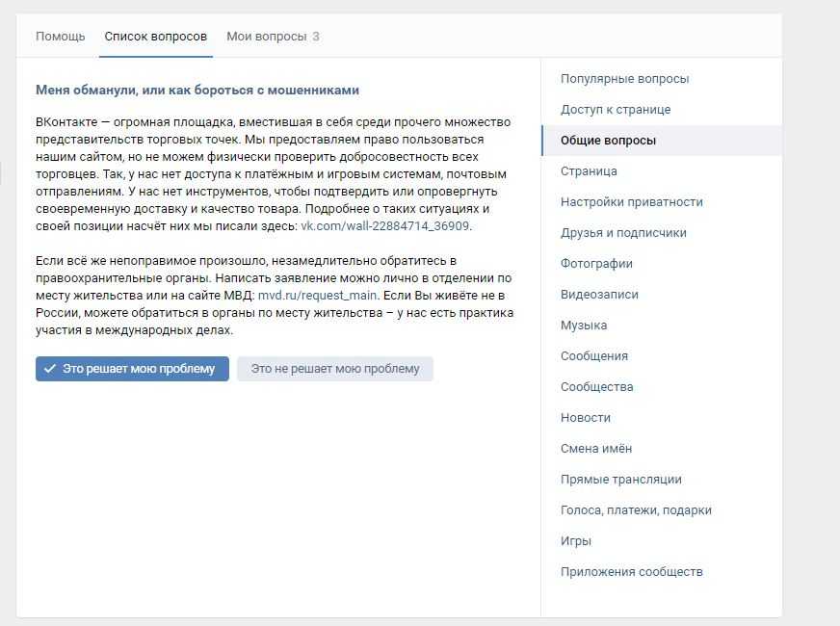This screenshot has width=840, height=626.
Task: Open the Страница category
Action: [662, 170]
